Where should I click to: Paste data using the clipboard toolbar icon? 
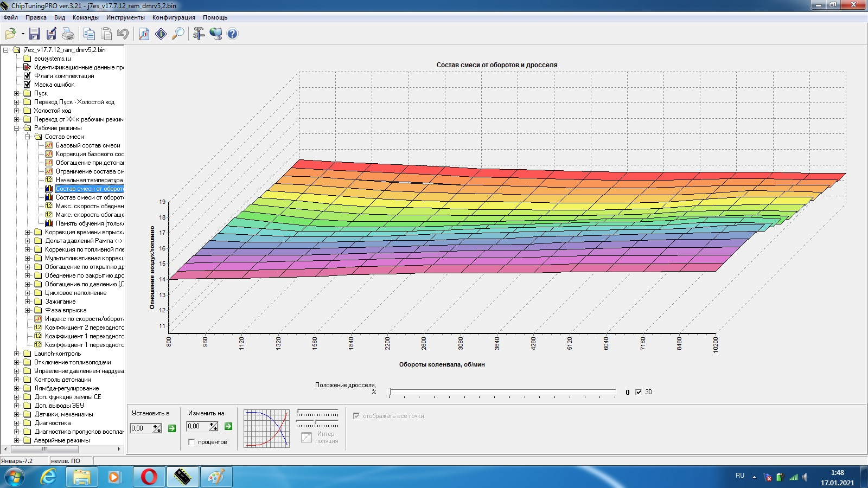click(106, 34)
